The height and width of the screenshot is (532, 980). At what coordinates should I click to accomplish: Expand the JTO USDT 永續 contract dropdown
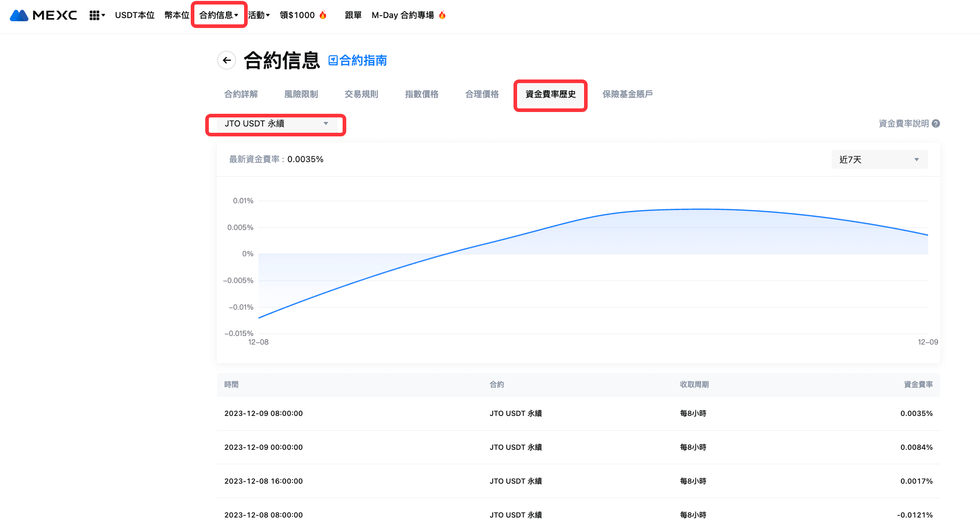click(x=276, y=124)
